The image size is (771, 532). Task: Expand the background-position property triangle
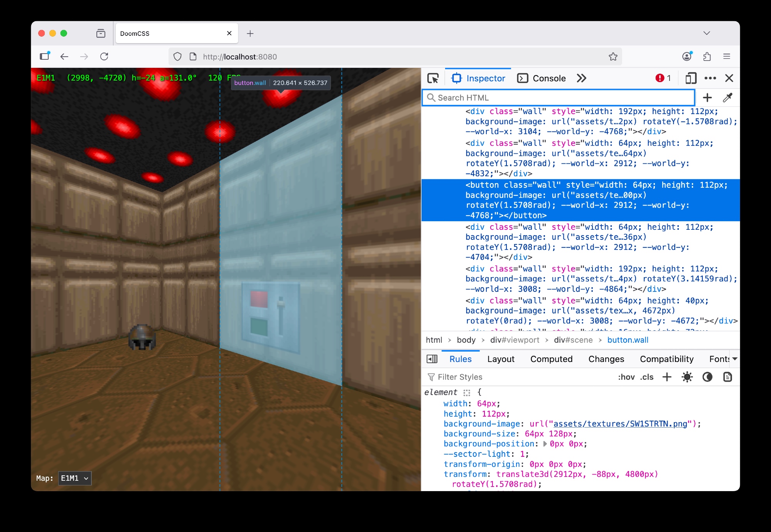click(545, 444)
